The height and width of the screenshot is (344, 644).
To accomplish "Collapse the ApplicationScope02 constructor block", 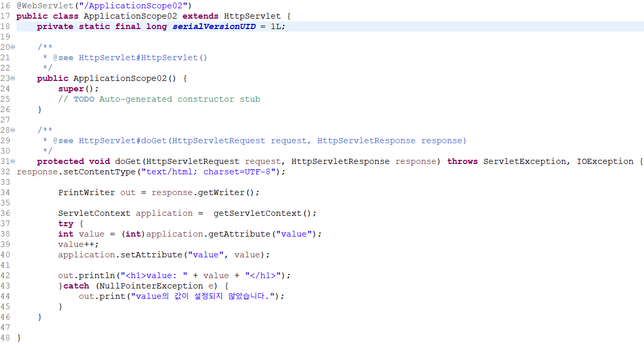I will click(x=13, y=78).
